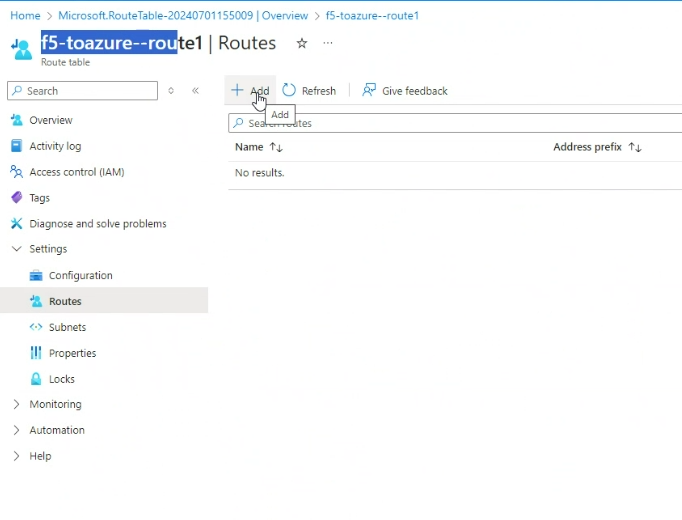Expand the Help section chevron
The width and height of the screenshot is (682, 520).
click(x=17, y=456)
